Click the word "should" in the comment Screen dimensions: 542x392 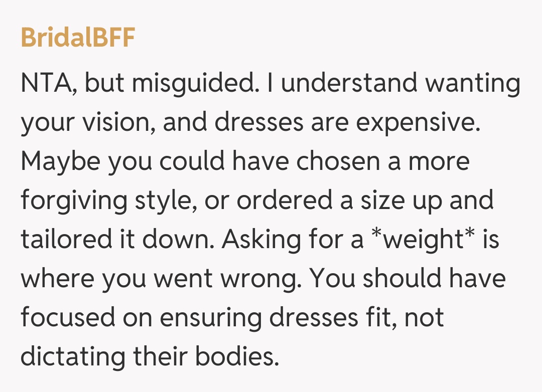[400, 279]
